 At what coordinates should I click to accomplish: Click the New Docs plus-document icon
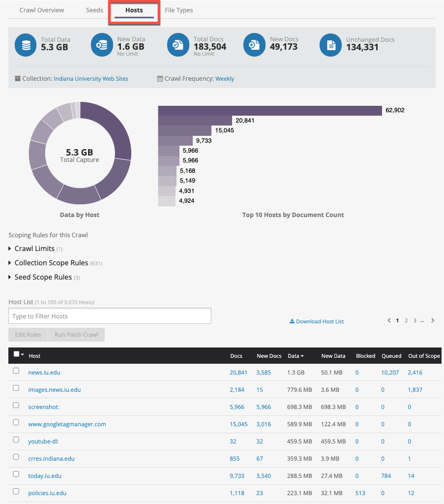(x=254, y=45)
